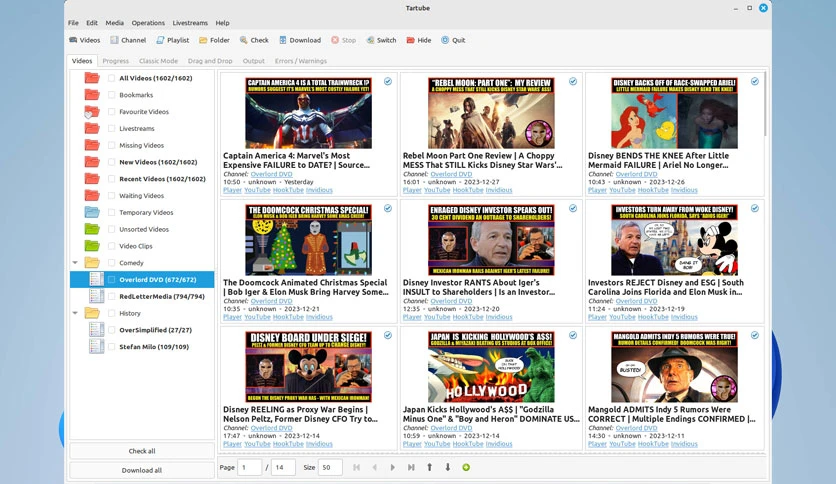Select the Video Clips folder row
The width and height of the screenshot is (836, 484).
(142, 246)
